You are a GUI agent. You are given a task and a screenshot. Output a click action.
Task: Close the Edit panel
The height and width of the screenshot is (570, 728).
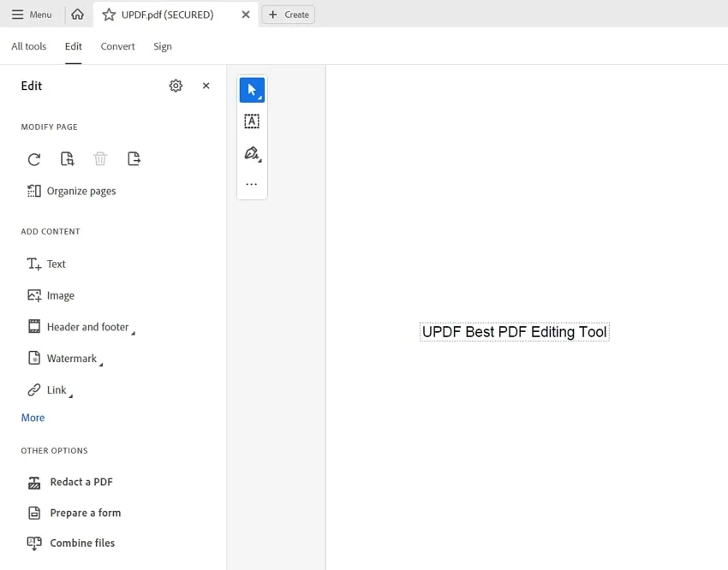[206, 86]
